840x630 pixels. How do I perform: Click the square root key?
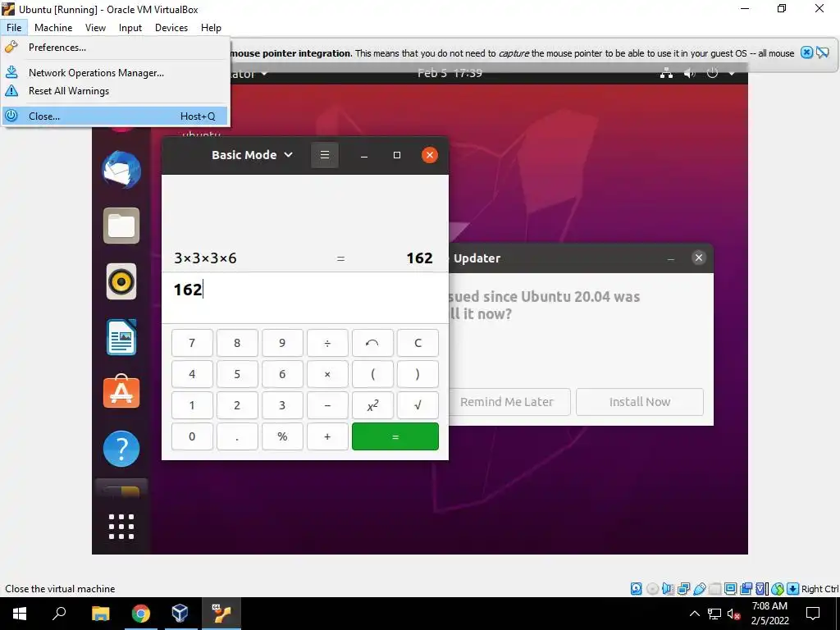pos(418,405)
